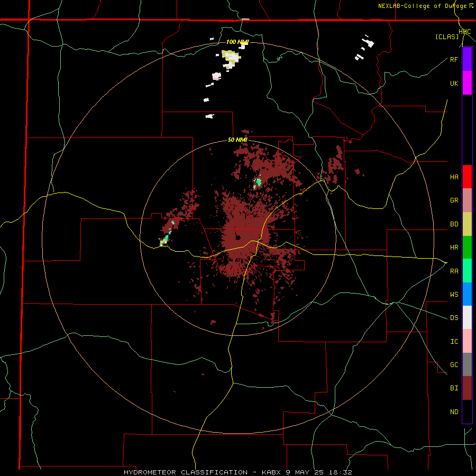This screenshot has width=476, height=476.
Task: Click the UK magenta legend swatch
Action: point(467,83)
